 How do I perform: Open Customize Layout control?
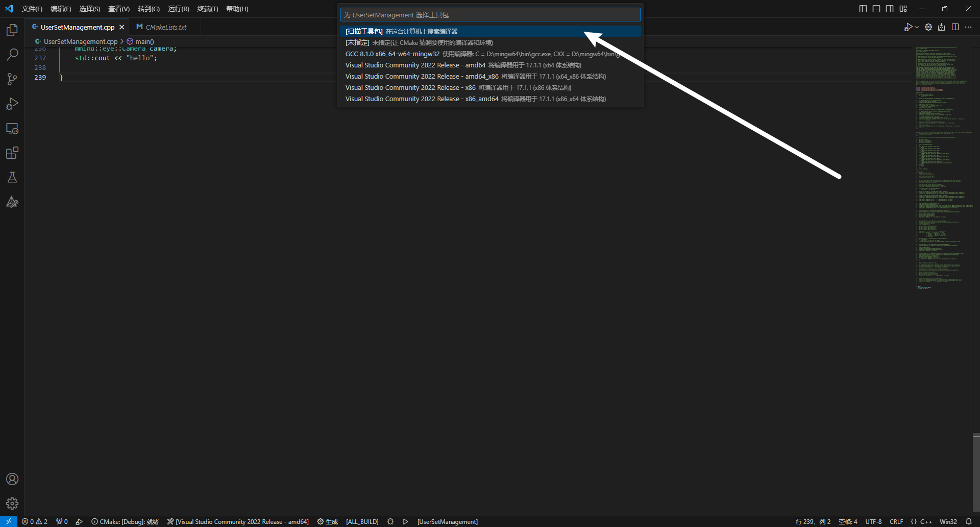pyautogui.click(x=903, y=9)
